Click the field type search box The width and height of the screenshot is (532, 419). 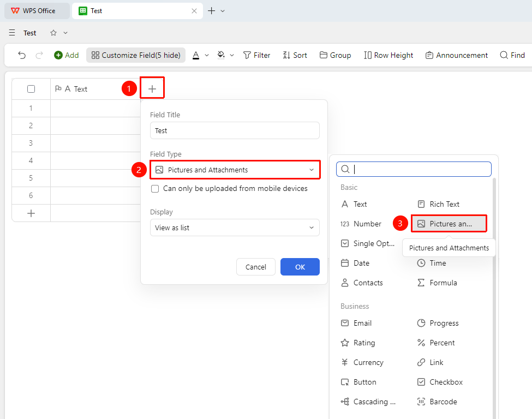pyautogui.click(x=414, y=169)
